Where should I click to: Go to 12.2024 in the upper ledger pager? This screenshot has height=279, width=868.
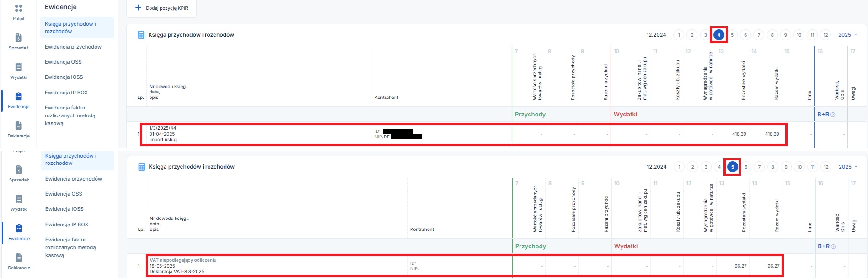tap(656, 35)
